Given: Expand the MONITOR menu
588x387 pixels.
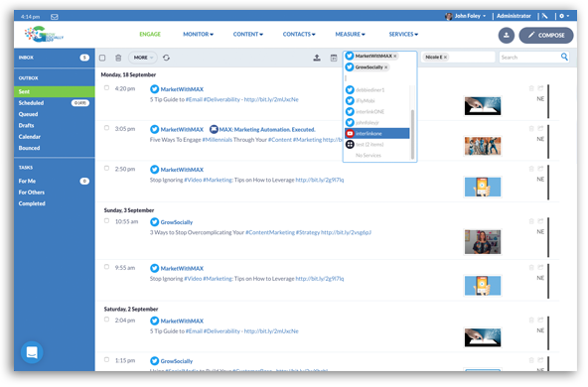Looking at the screenshot, I should tap(198, 34).
